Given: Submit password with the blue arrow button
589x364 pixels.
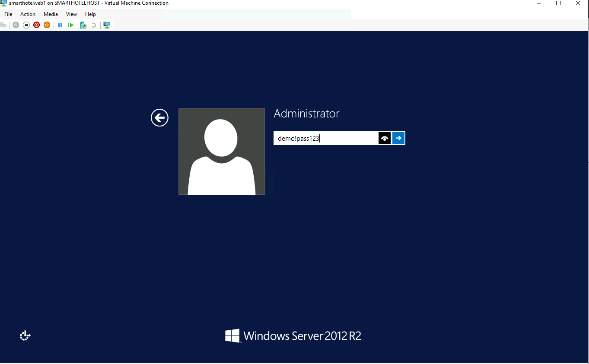Looking at the screenshot, I should pos(398,138).
